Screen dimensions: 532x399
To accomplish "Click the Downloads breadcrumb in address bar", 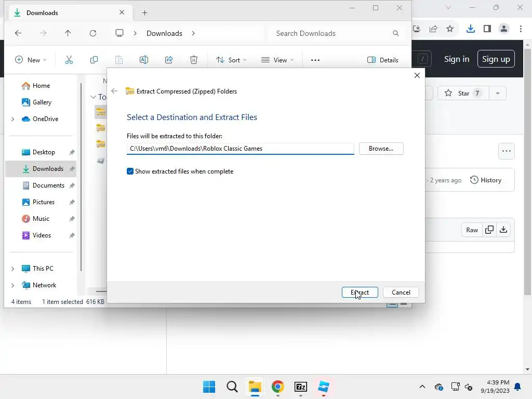I will (164, 33).
